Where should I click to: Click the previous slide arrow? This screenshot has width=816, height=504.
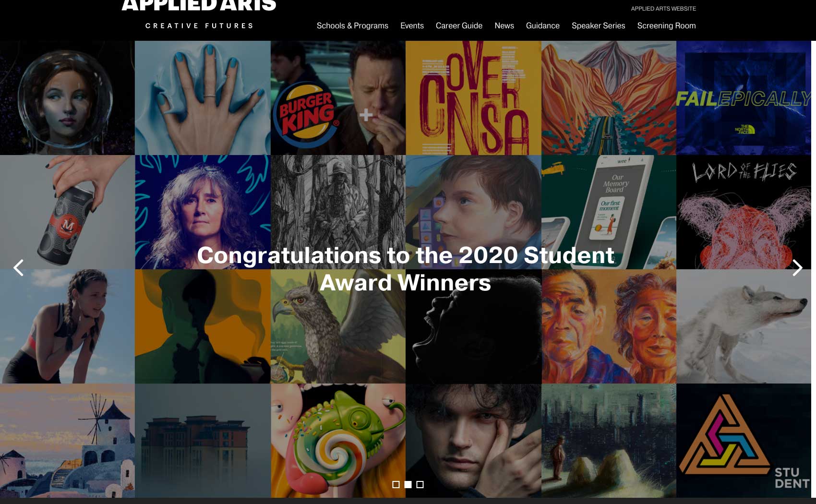pyautogui.click(x=19, y=268)
